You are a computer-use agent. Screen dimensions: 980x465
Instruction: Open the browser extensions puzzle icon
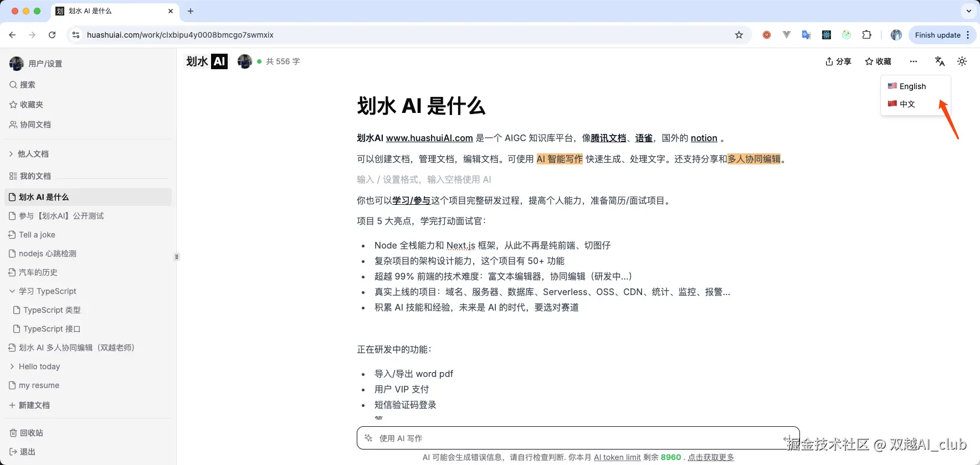pos(867,35)
